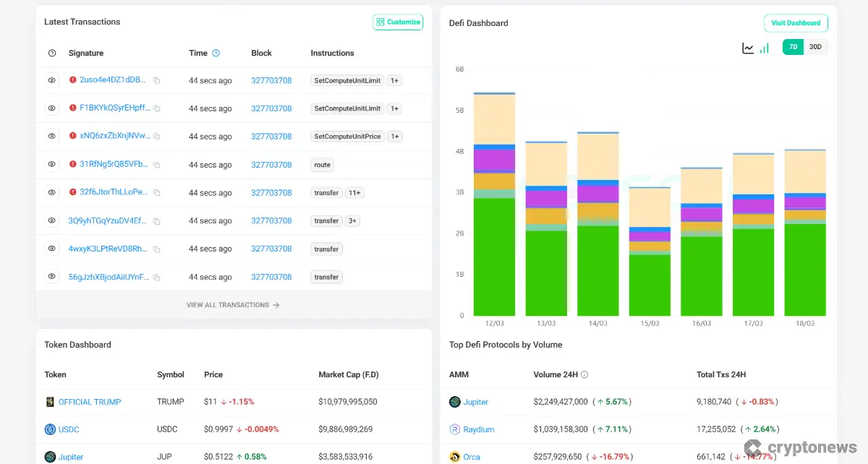Screen dimensions: 868x464
Task: Preview transaction 31RfNg5rQ85VFb with eye icon
Action: [52, 164]
